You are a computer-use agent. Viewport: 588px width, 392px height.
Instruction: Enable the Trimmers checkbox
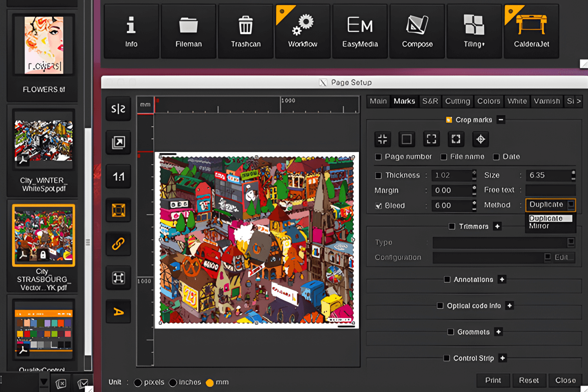(452, 226)
